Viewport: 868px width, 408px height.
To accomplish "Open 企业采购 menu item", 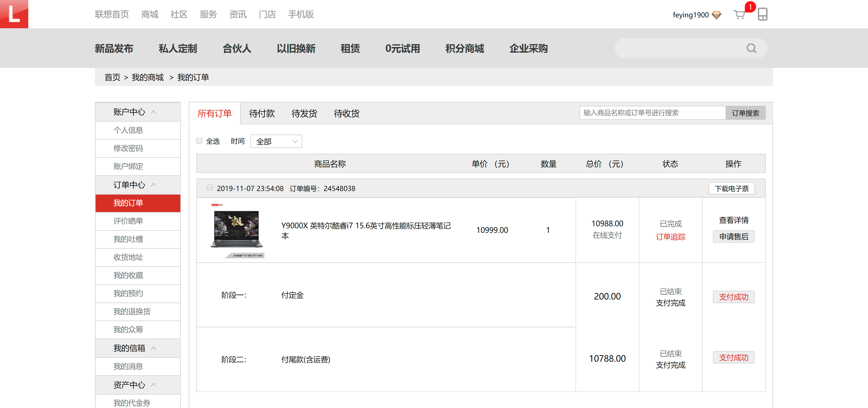I will click(x=528, y=49).
